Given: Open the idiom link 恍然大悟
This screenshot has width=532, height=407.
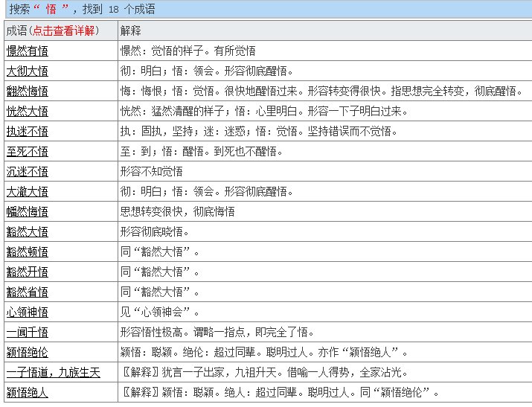Looking at the screenshot, I should (x=27, y=112).
